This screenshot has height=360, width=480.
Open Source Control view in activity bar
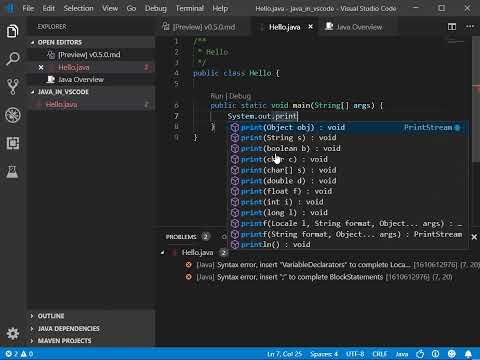coord(13,87)
